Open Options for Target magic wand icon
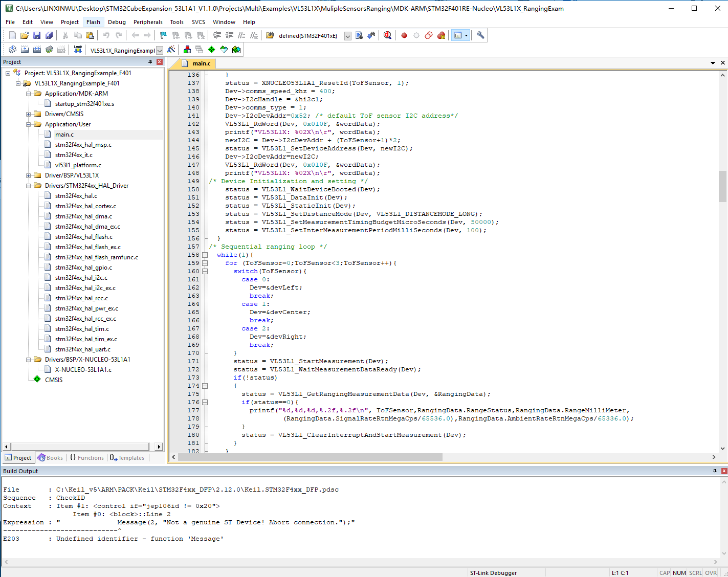This screenshot has width=728, height=577. click(x=171, y=50)
